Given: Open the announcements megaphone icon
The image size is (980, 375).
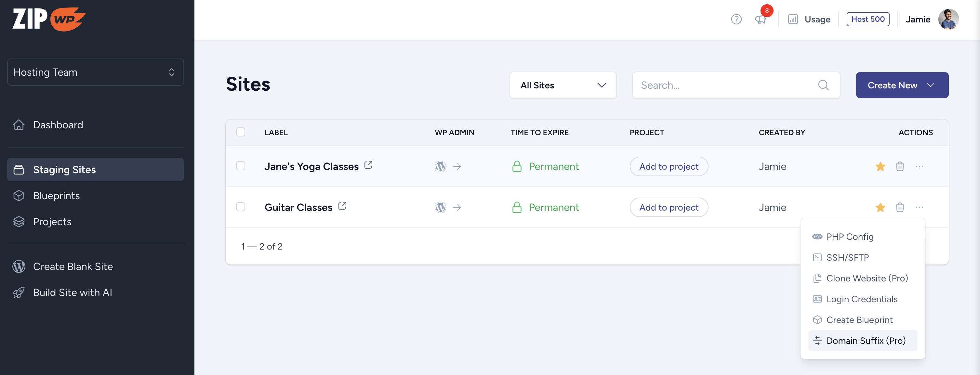Looking at the screenshot, I should click(760, 19).
